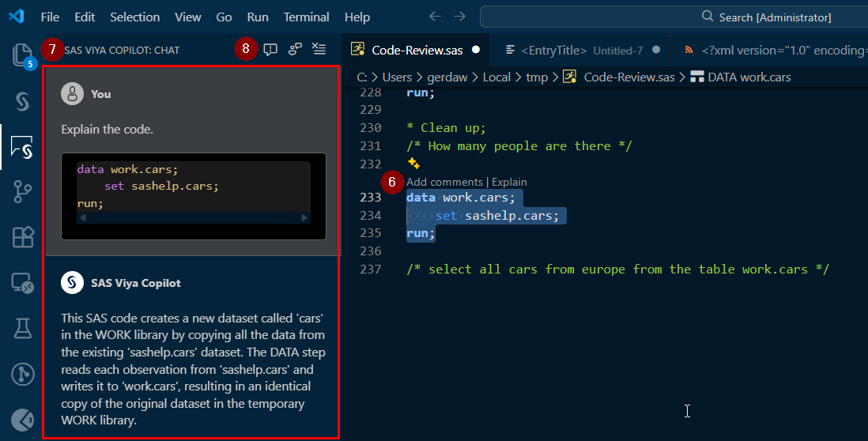Open the SAS extension view icon

[22, 101]
